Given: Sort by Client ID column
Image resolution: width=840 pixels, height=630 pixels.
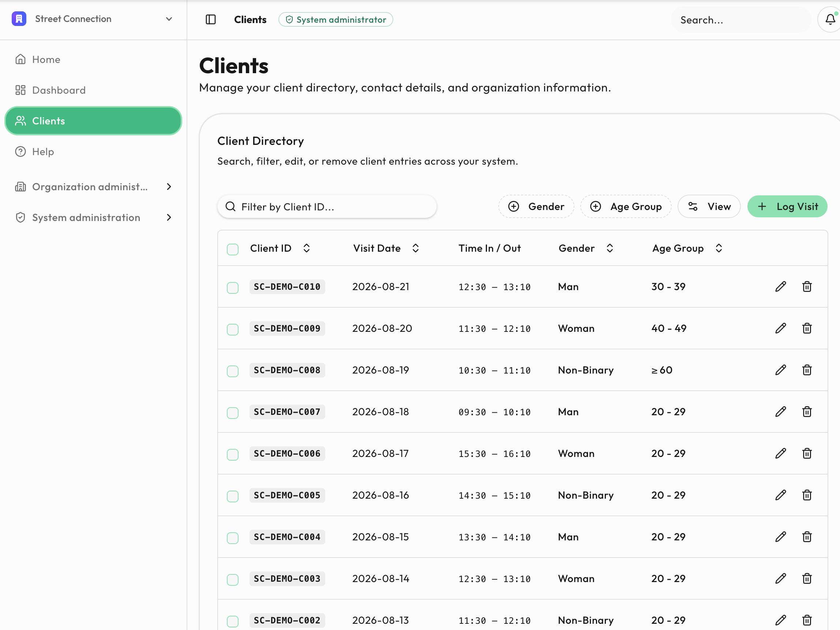Looking at the screenshot, I should click(280, 248).
